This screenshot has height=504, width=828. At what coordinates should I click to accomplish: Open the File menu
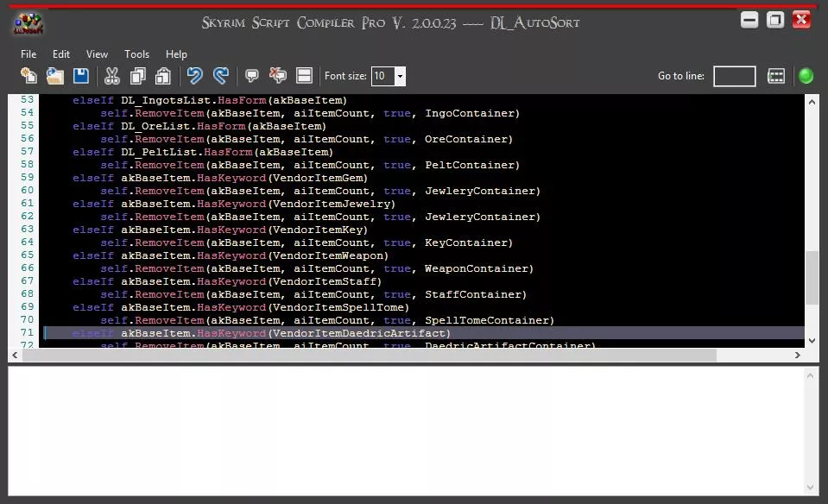tap(28, 54)
